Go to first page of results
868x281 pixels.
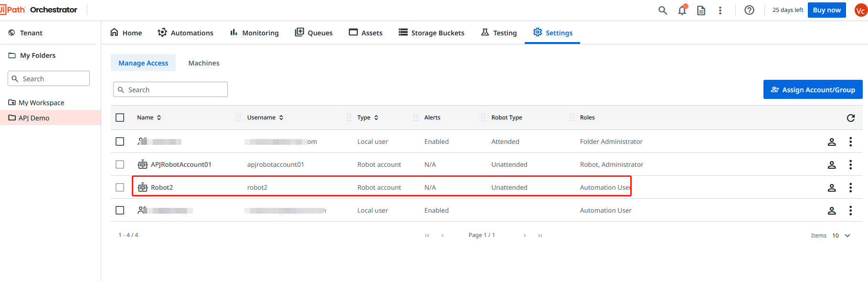pos(427,236)
